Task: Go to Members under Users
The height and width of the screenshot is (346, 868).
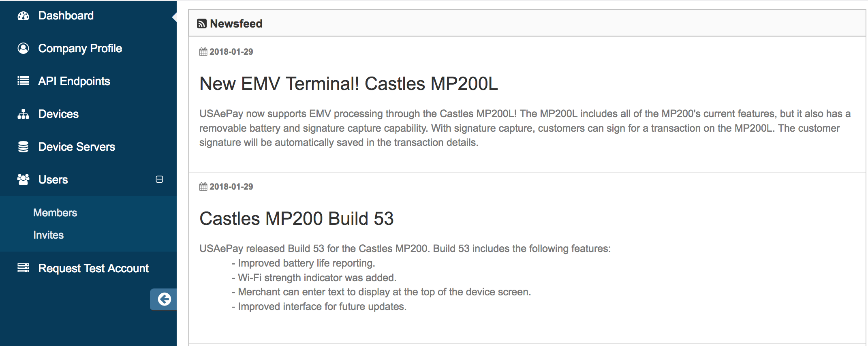Action: point(55,213)
